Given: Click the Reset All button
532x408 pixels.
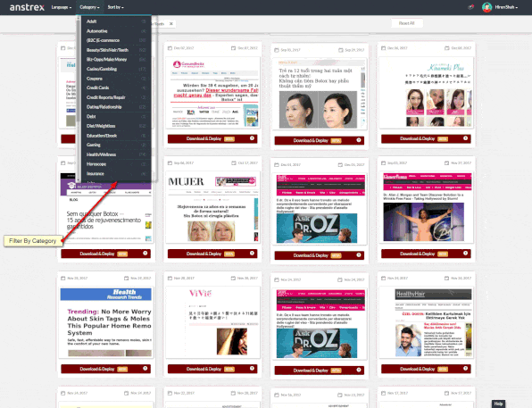Looking at the screenshot, I should click(x=407, y=23).
